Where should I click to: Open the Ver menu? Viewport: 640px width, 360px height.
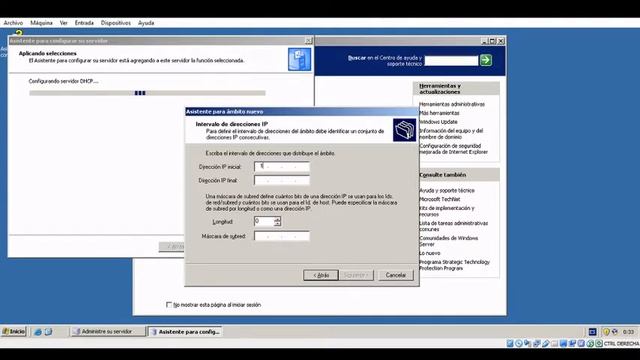point(63,23)
